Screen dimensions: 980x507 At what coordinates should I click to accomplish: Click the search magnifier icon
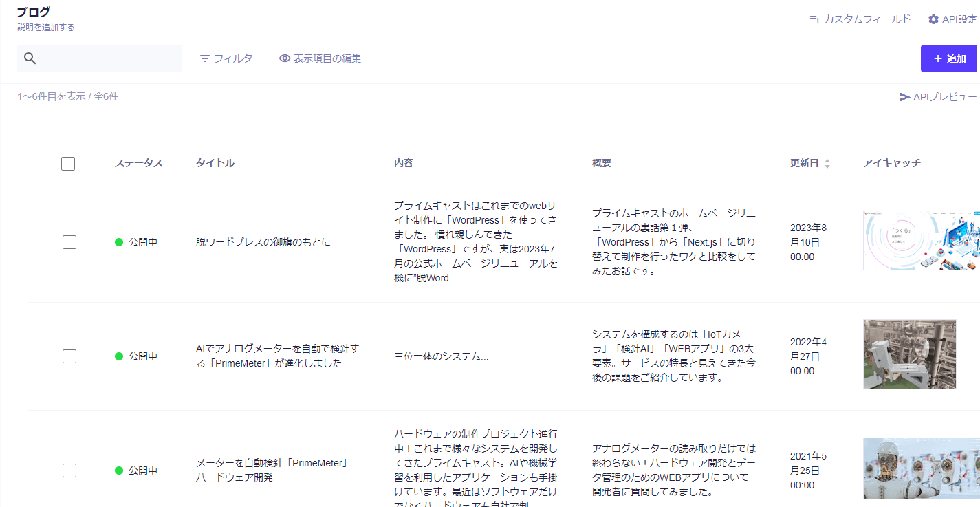[30, 58]
